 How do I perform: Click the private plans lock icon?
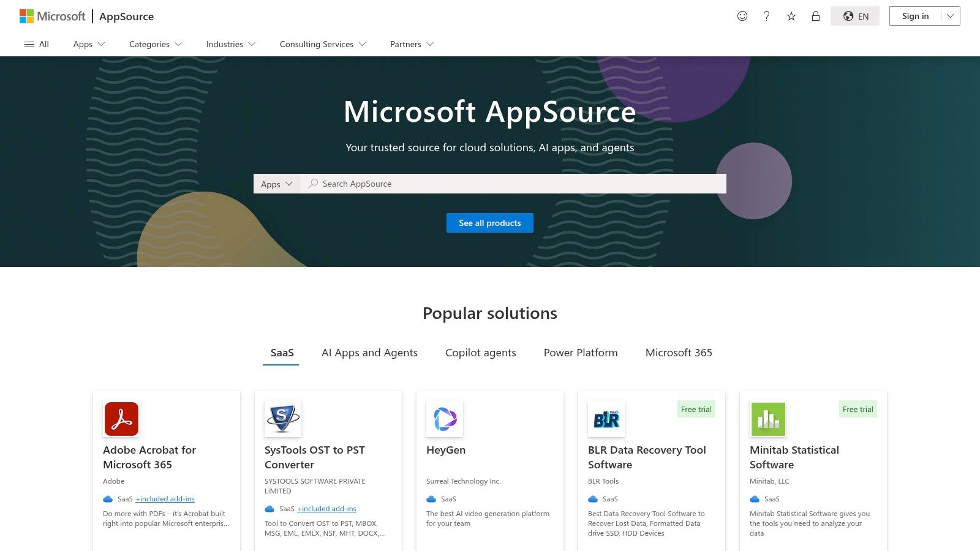815,16
